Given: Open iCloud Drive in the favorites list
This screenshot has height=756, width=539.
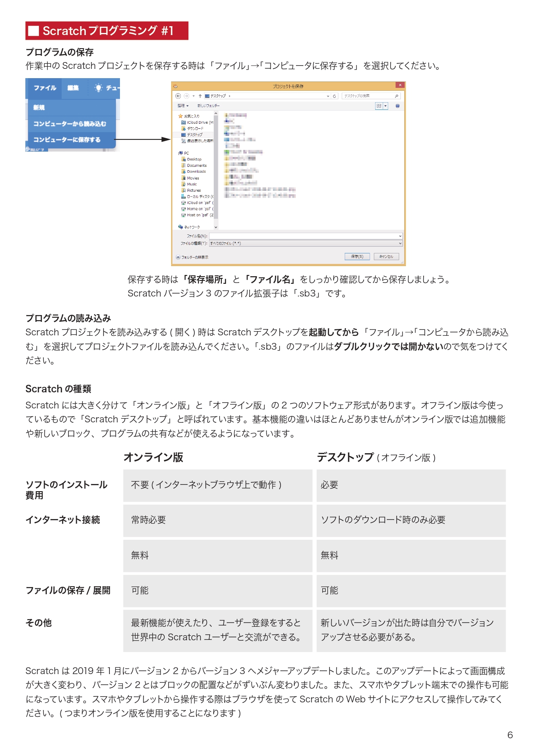Looking at the screenshot, I should pos(197,122).
